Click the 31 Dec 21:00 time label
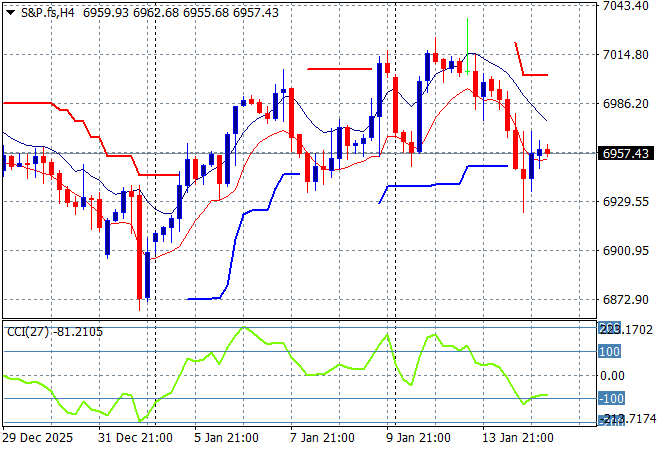 tap(135, 438)
